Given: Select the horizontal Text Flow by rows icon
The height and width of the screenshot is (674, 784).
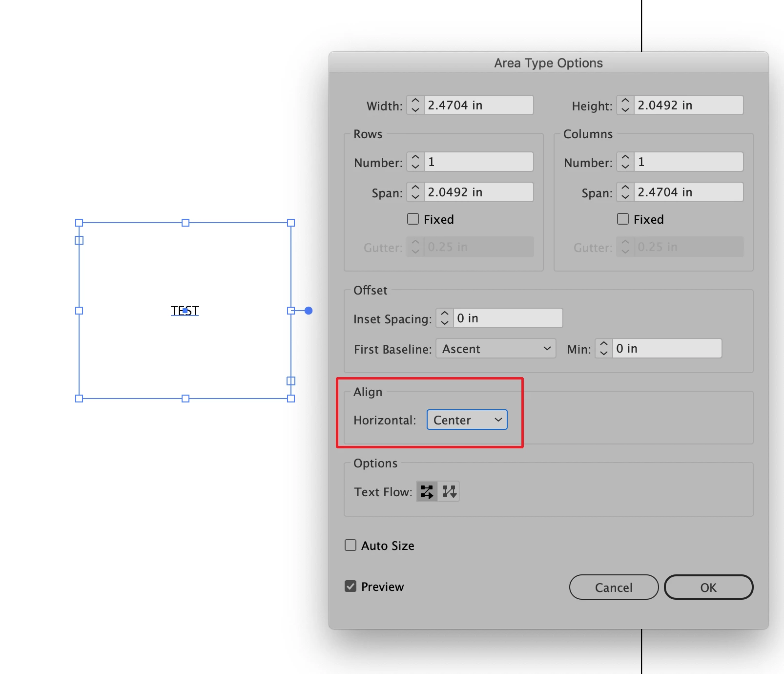Looking at the screenshot, I should click(x=427, y=492).
